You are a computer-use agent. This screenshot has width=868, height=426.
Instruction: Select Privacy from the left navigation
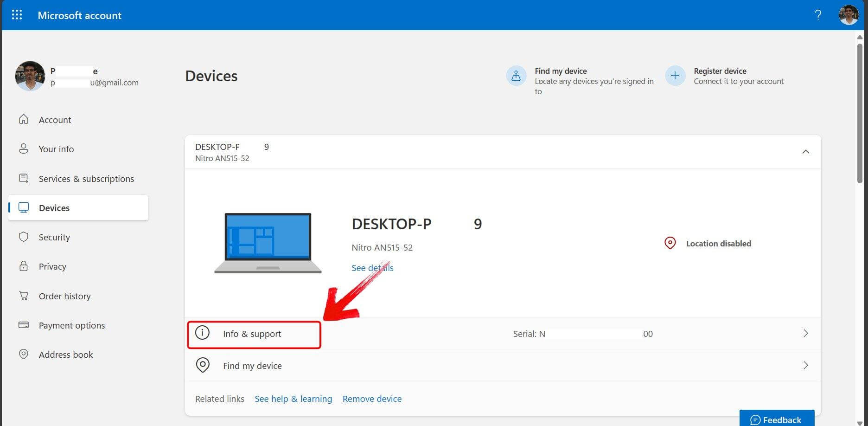(x=52, y=266)
